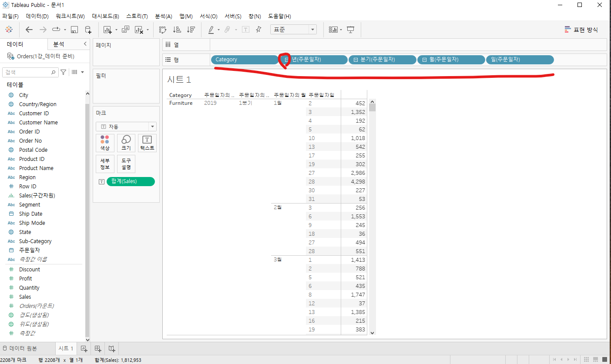
Task: Click the fix axes pin icon
Action: point(258,30)
